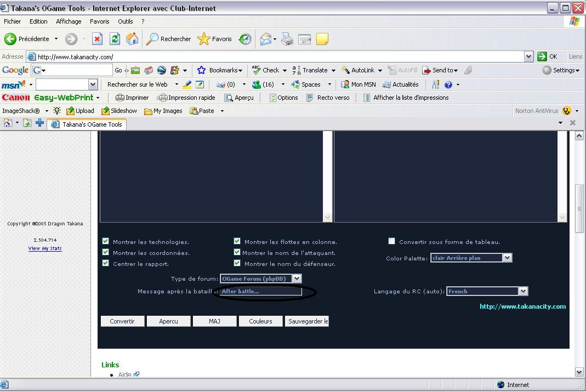Click the Print printer icon
Screen dimensions: 586x392
tap(287, 39)
